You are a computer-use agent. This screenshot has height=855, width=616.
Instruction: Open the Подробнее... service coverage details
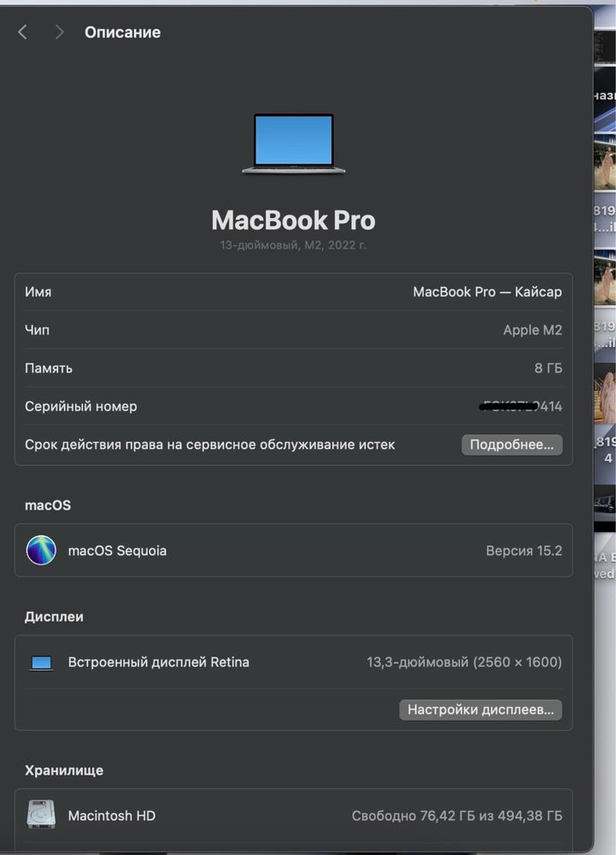tap(512, 445)
